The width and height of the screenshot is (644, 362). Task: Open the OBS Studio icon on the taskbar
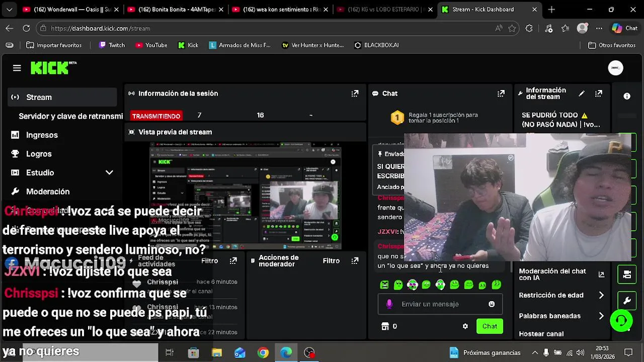point(309,353)
